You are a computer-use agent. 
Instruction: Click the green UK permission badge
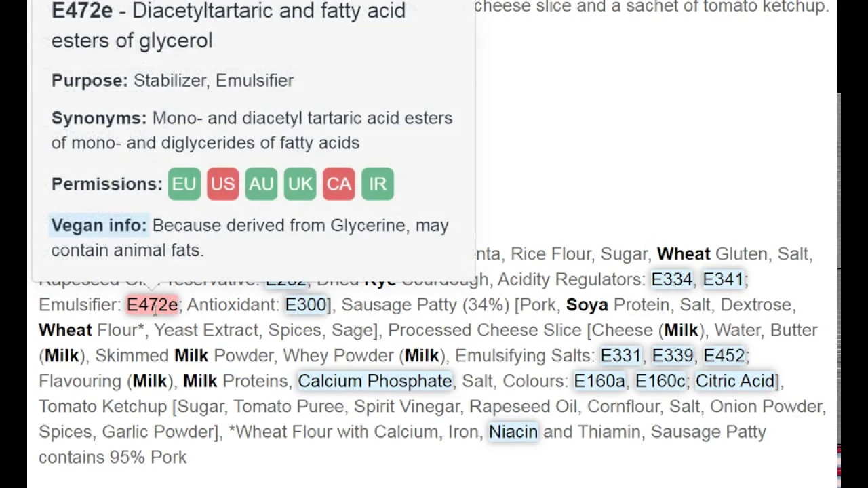[x=300, y=184]
